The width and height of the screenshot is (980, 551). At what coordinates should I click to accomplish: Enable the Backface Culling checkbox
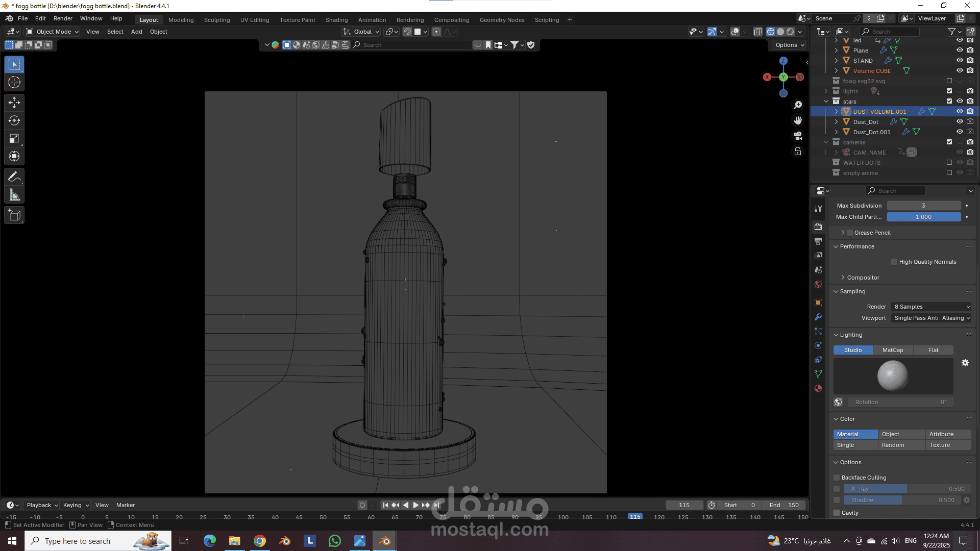pos(837,478)
